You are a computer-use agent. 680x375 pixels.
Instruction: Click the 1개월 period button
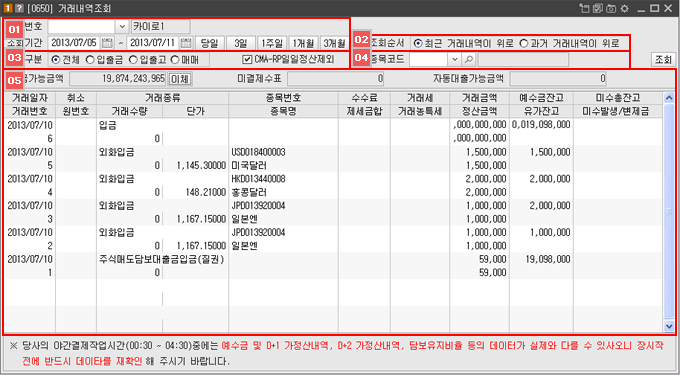304,43
